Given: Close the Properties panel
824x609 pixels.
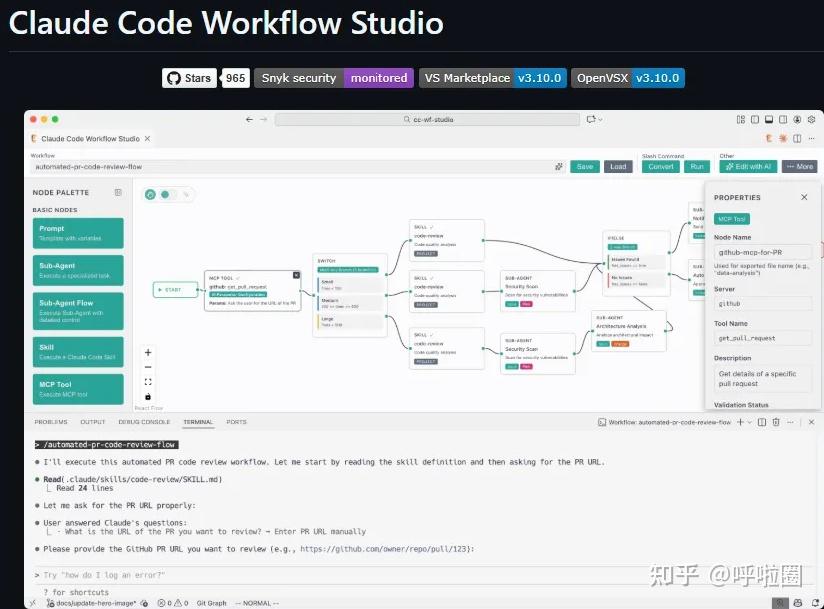Looking at the screenshot, I should coord(804,197).
